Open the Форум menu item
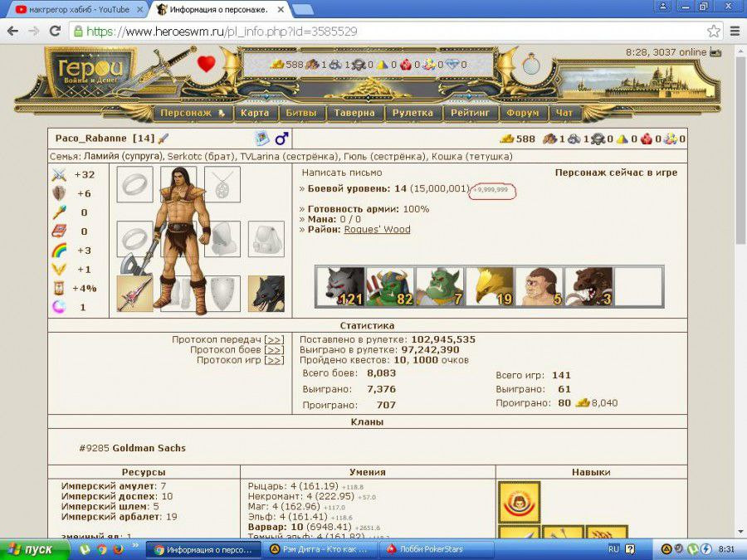 click(523, 114)
